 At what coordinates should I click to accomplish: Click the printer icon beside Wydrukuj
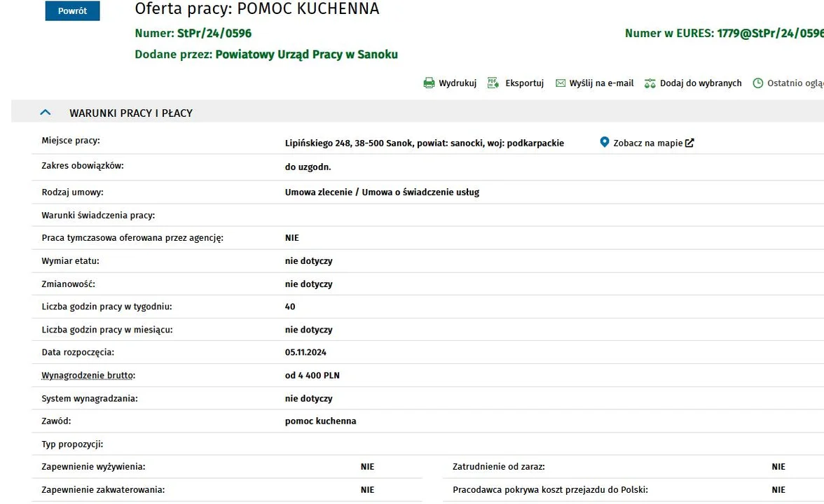(429, 83)
